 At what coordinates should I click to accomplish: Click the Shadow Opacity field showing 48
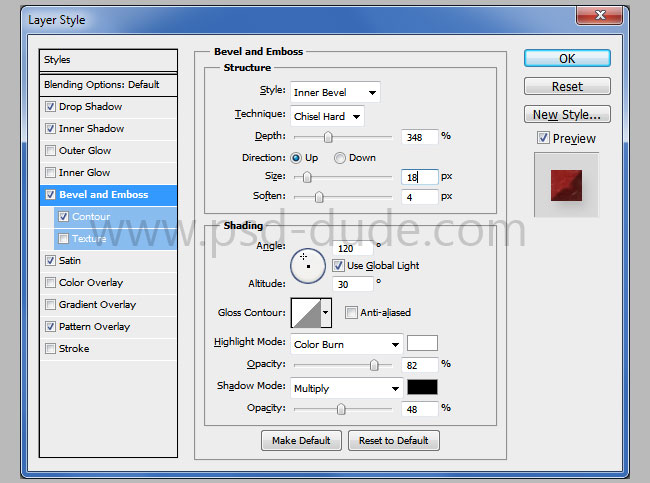420,409
